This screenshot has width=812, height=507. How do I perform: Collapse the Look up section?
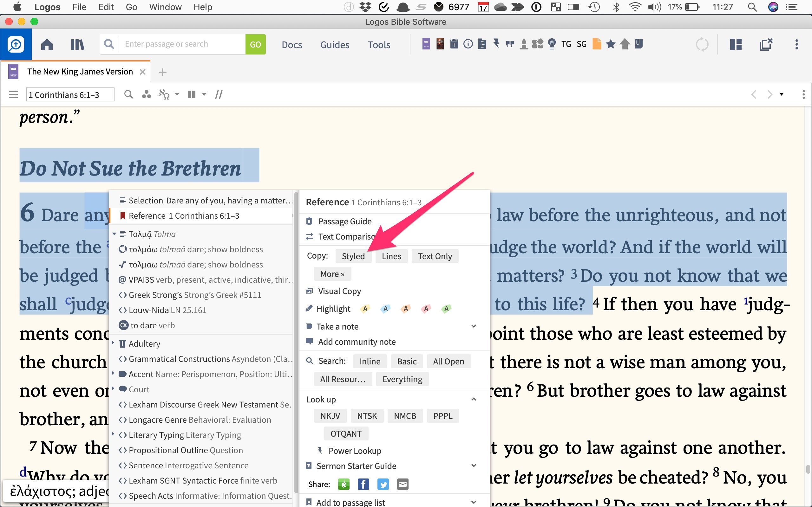point(474,399)
